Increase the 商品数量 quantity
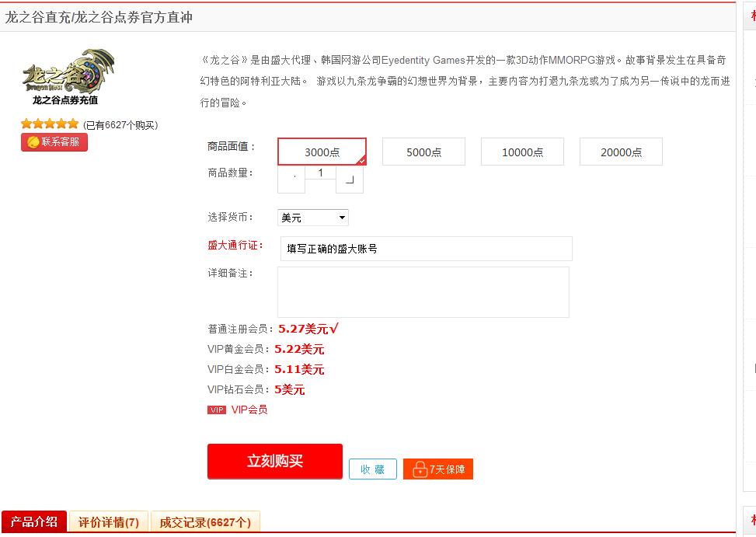This screenshot has height=537, width=756. (x=350, y=180)
